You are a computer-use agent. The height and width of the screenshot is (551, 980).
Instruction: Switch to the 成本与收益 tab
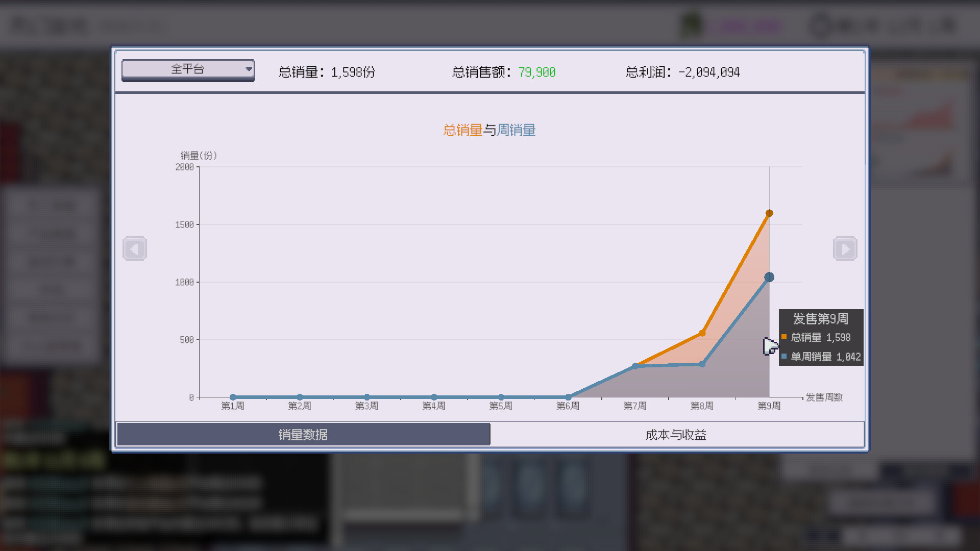tap(676, 434)
